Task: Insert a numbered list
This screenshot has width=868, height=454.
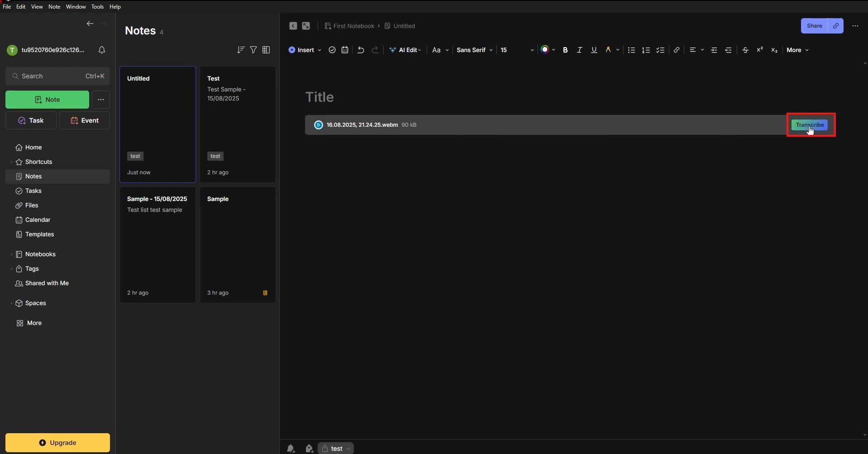Action: click(646, 50)
